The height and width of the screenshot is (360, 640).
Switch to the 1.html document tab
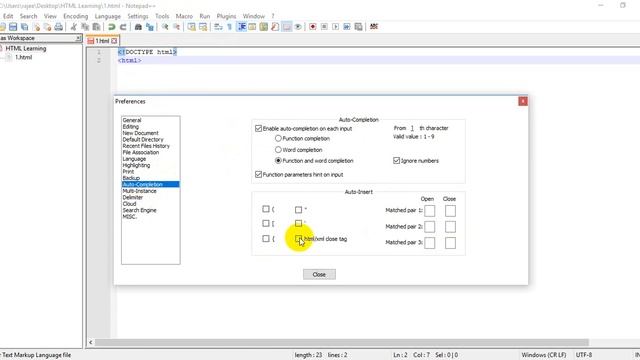point(102,41)
